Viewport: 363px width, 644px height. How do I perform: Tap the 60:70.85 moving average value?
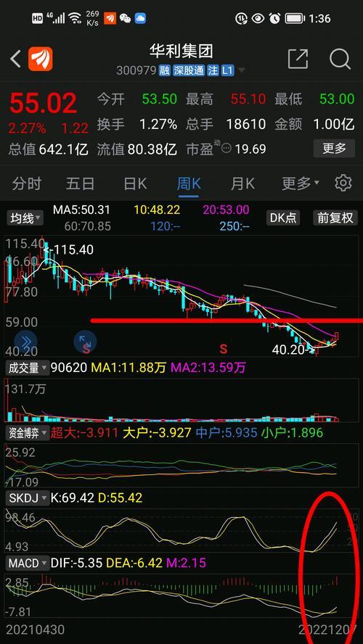click(x=88, y=226)
